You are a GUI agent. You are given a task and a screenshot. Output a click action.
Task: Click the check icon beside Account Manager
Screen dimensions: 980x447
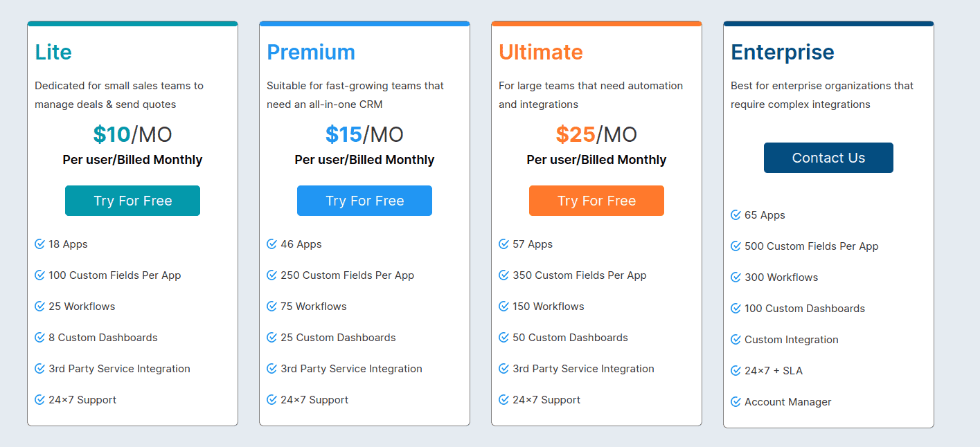736,402
